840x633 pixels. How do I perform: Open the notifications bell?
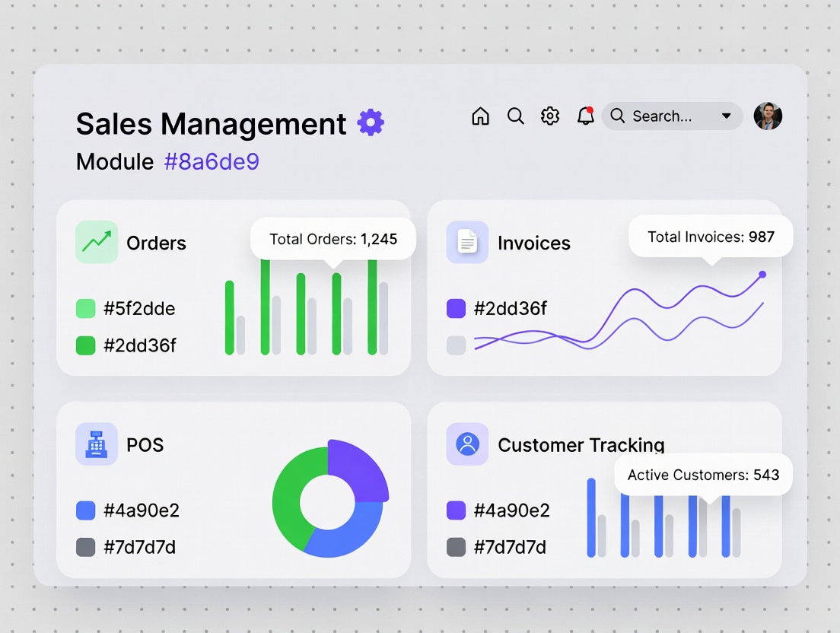click(585, 116)
